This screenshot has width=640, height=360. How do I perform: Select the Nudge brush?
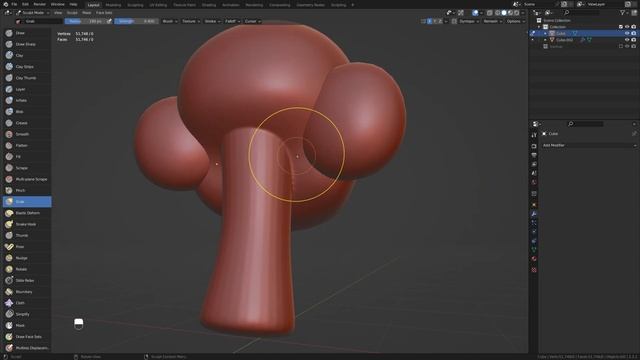27,258
